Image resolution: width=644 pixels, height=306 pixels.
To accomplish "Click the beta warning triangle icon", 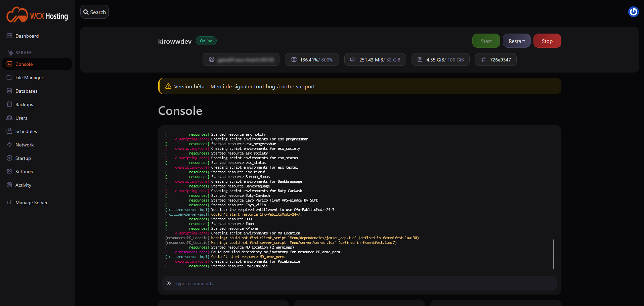I will [x=168, y=86].
